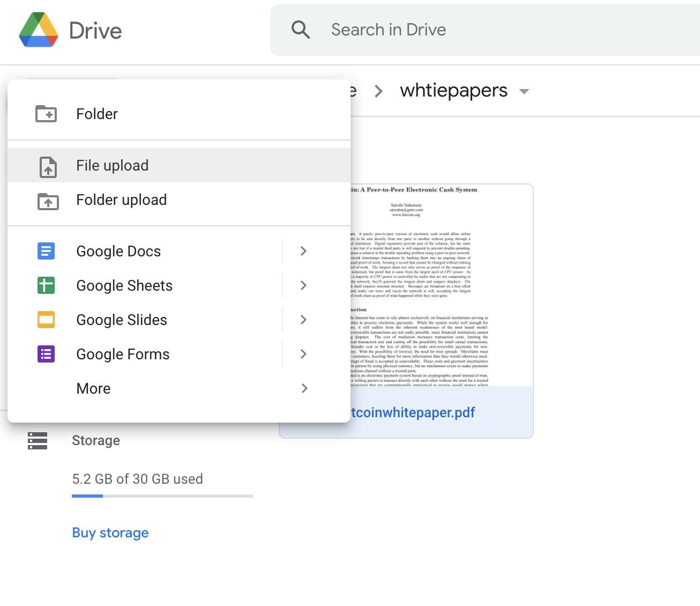
Task: Click the new Folder icon
Action: (x=46, y=114)
